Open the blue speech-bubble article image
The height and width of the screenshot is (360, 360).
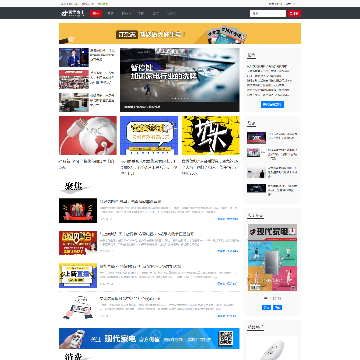[149, 135]
